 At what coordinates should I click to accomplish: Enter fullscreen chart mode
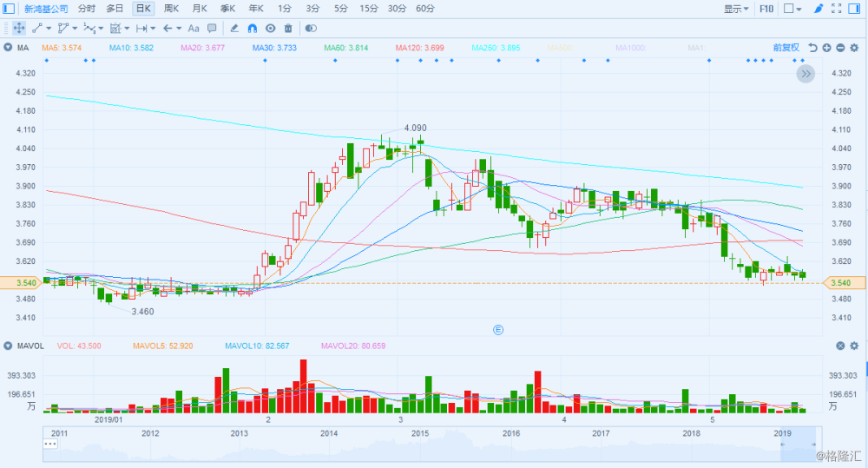coord(837,9)
